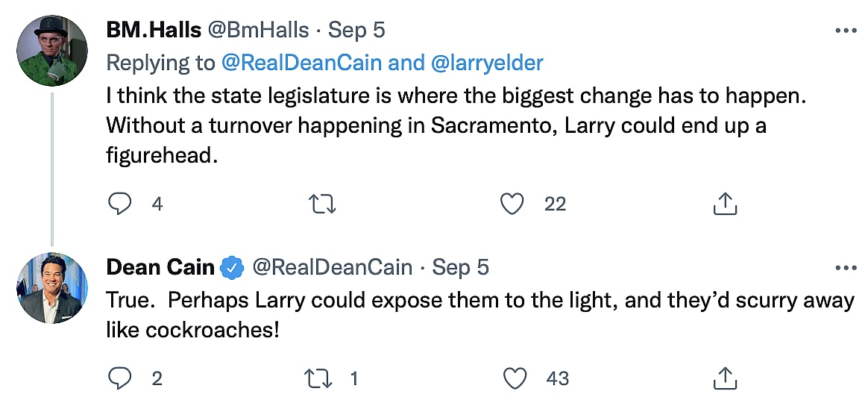This screenshot has width=868, height=406.
Task: Retweet BM.Halls' tweet
Action: 321,203
